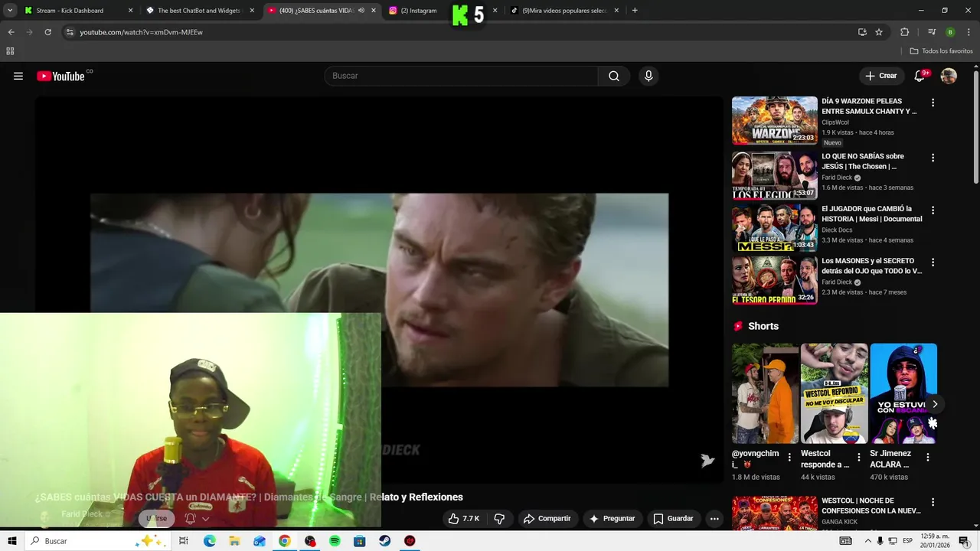
Task: Open the Messi documentary thumbnail
Action: coord(774,227)
